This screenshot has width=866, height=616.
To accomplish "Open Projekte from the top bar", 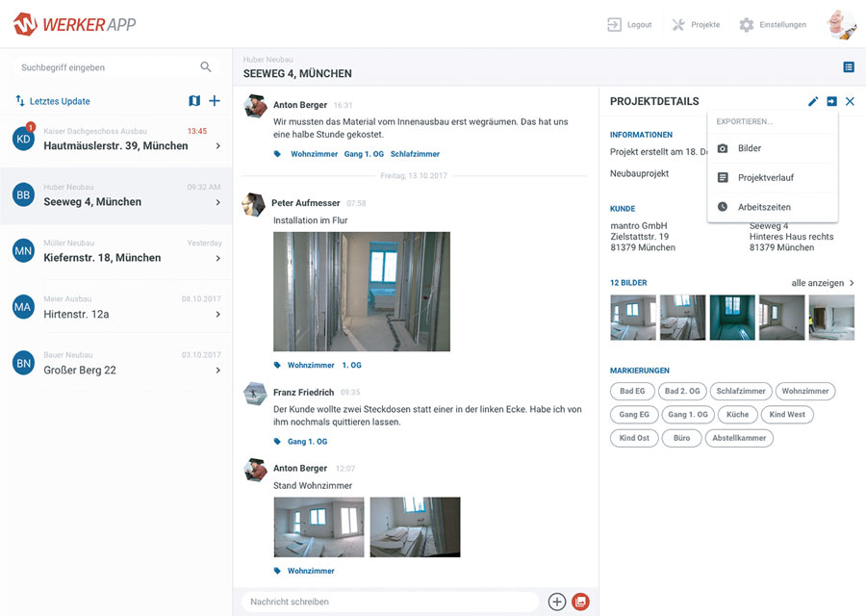I will point(696,25).
